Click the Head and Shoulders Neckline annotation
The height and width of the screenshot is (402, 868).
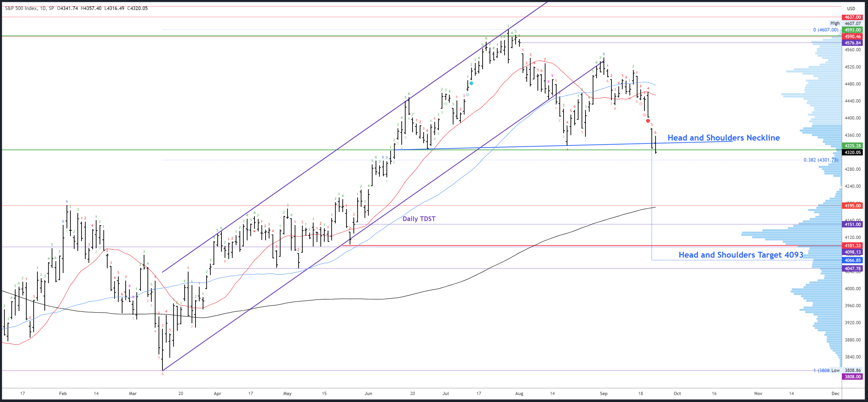[x=723, y=138]
